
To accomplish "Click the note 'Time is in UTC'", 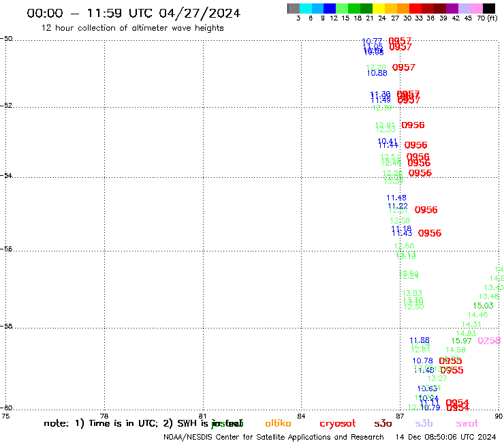I will [x=123, y=423].
